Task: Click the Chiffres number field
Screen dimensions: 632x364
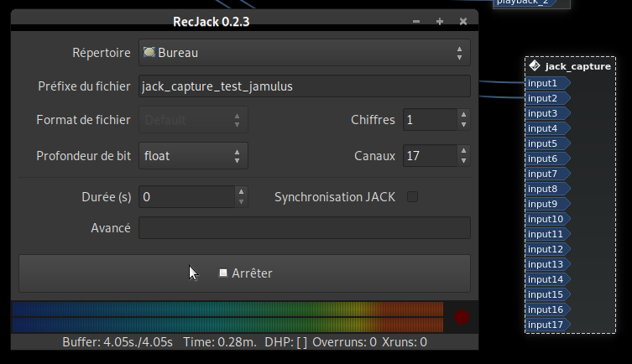Action: tap(430, 120)
